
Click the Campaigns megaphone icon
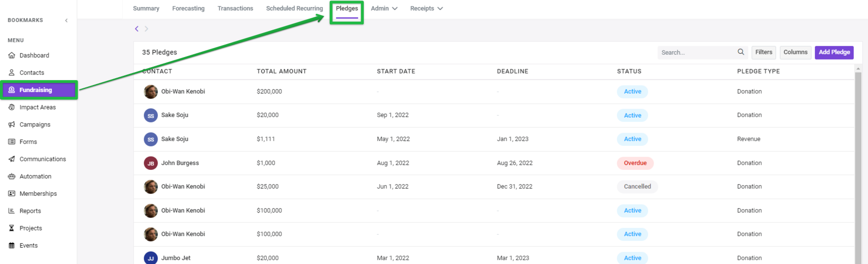pyautogui.click(x=12, y=124)
